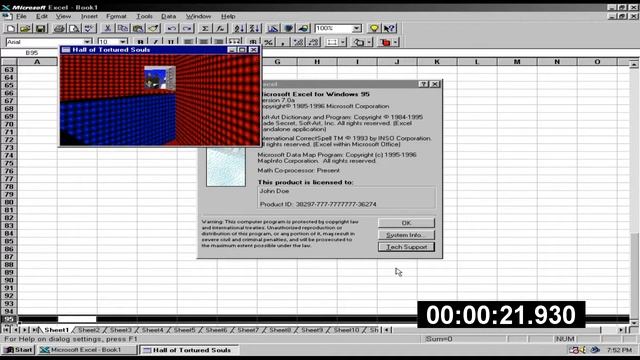Toggle Align Left
640x360 pixels.
[x=188, y=42]
